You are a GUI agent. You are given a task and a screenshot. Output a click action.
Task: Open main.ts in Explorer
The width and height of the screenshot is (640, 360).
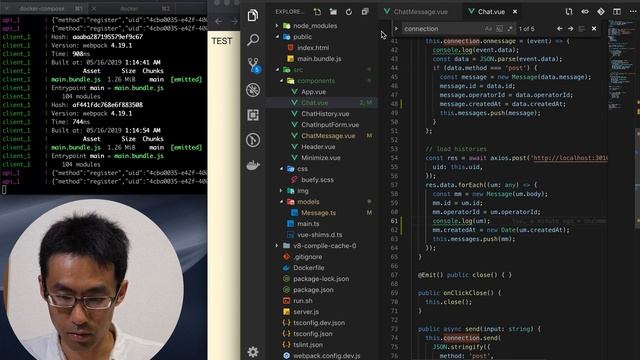point(308,224)
